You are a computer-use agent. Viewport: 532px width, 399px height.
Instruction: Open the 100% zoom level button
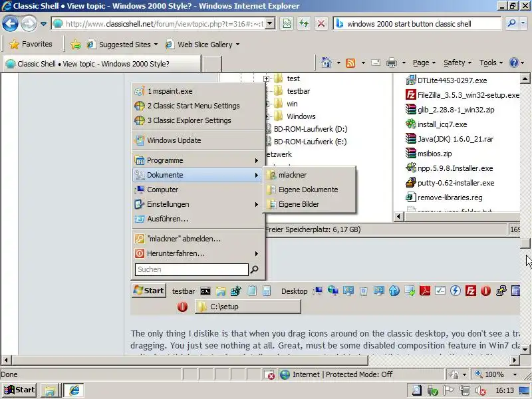pyautogui.click(x=489, y=374)
